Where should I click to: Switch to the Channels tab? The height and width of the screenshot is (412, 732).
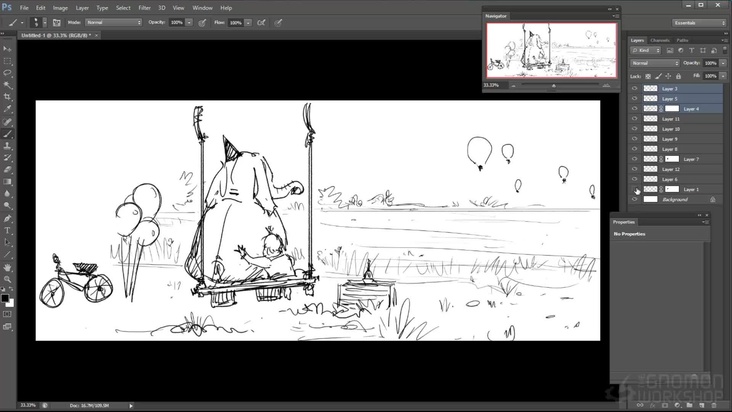tap(660, 41)
